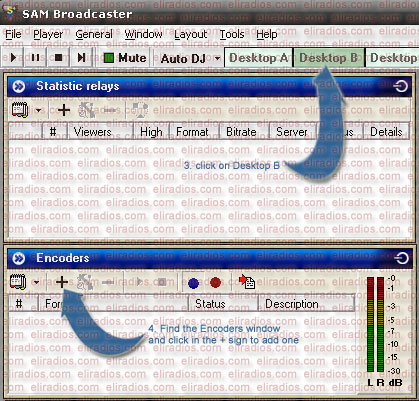
Task: Sort by the Status column in Encoders
Action: point(223,304)
